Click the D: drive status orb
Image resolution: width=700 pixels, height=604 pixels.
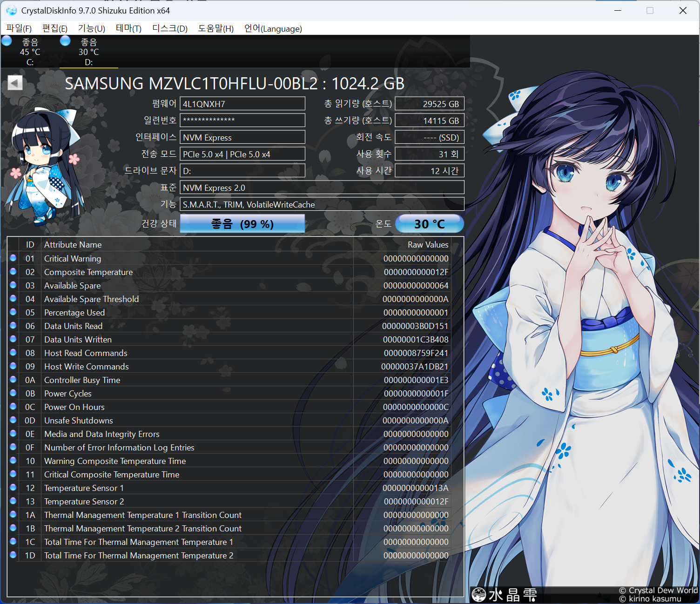(x=65, y=41)
